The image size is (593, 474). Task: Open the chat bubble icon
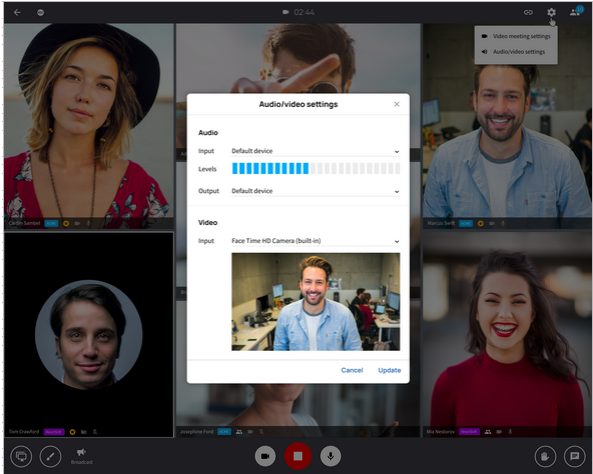coord(574,456)
